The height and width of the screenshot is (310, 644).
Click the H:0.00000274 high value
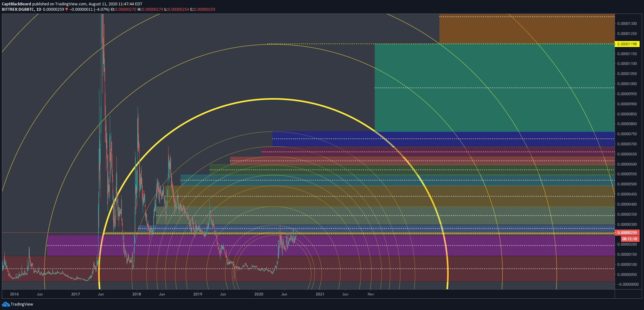click(150, 9)
